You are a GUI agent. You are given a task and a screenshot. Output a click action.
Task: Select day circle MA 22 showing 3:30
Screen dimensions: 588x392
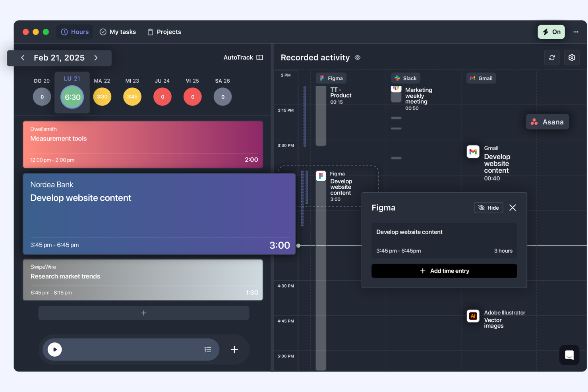tap(102, 97)
